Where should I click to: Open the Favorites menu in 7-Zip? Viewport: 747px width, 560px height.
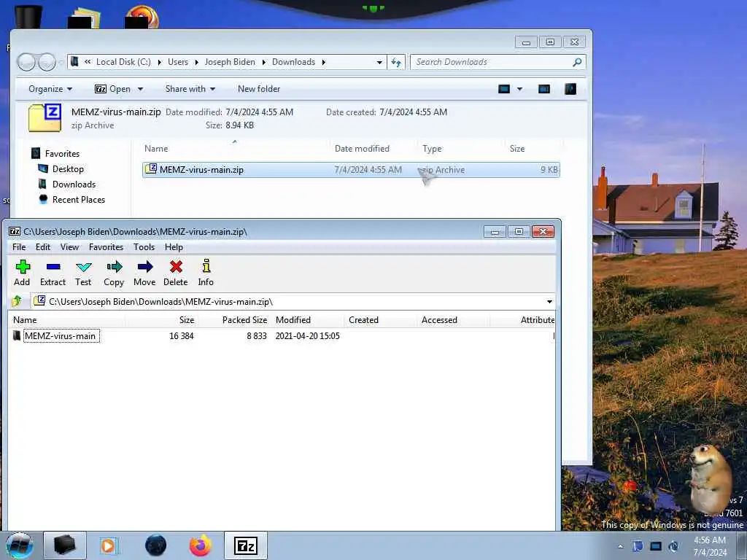(x=107, y=246)
